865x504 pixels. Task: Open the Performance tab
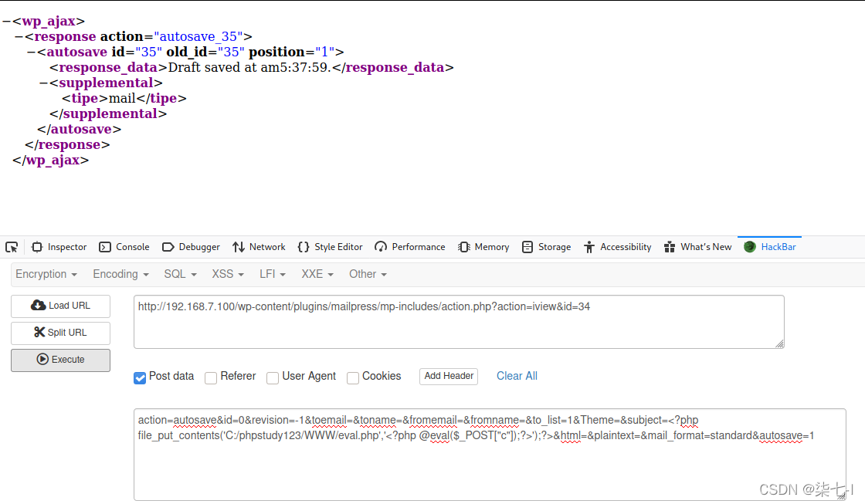[410, 247]
